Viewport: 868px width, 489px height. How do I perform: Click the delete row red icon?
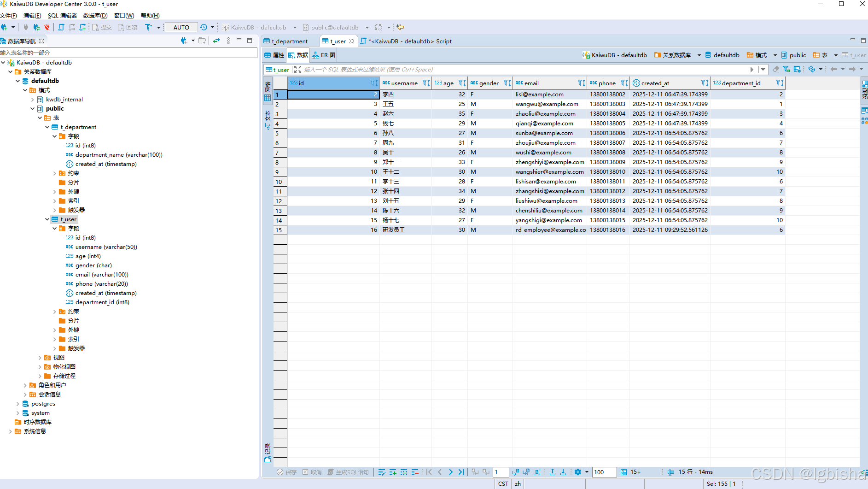click(x=415, y=472)
